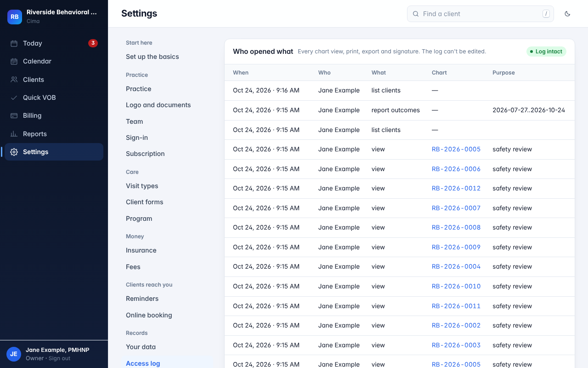Open Billing

coord(54,115)
